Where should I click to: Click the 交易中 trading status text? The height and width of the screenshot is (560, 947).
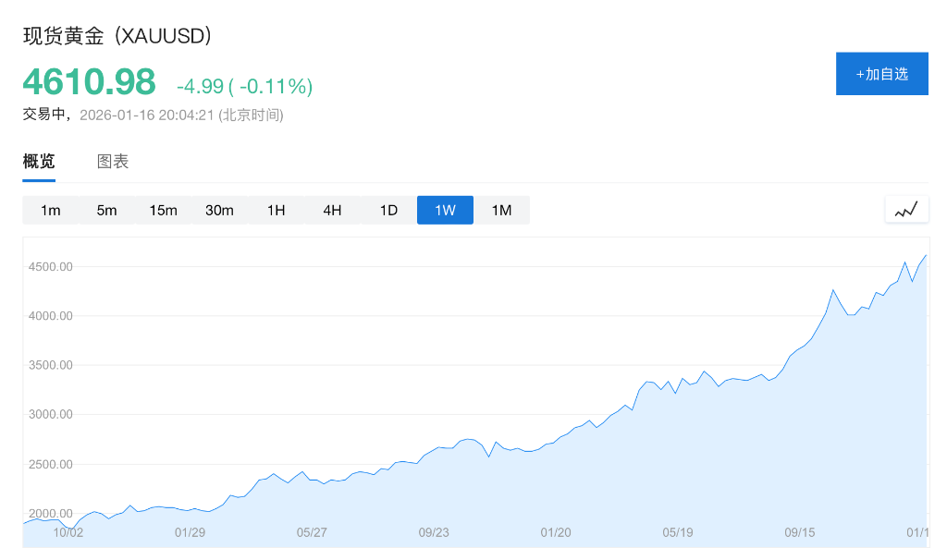point(44,116)
